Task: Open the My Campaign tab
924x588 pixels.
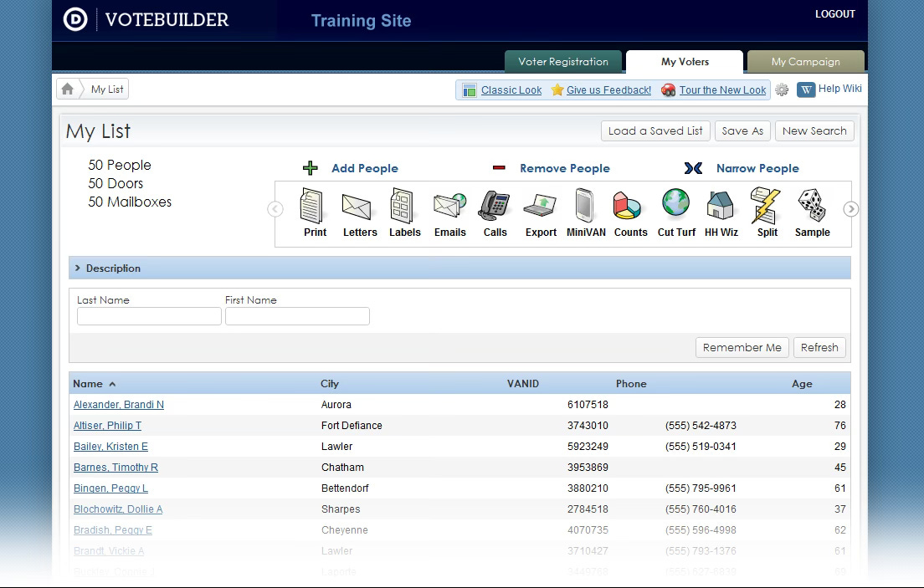Action: (805, 62)
